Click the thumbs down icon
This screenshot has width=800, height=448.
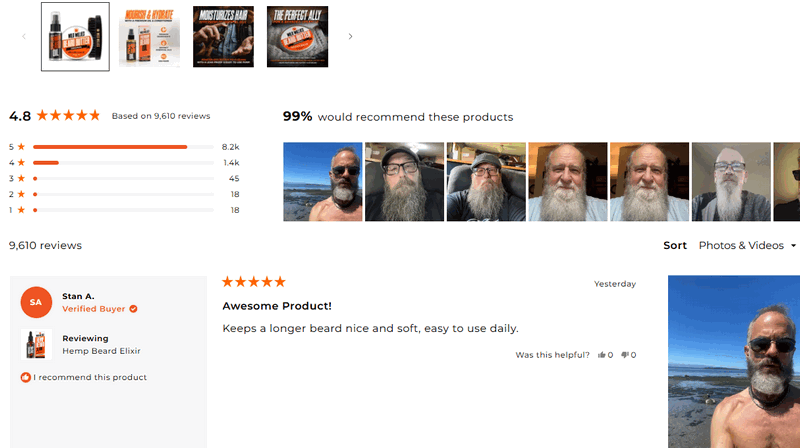[x=625, y=355]
